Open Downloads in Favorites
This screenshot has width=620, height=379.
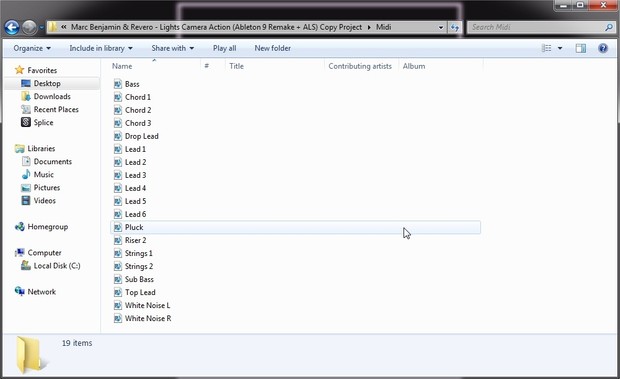point(52,96)
